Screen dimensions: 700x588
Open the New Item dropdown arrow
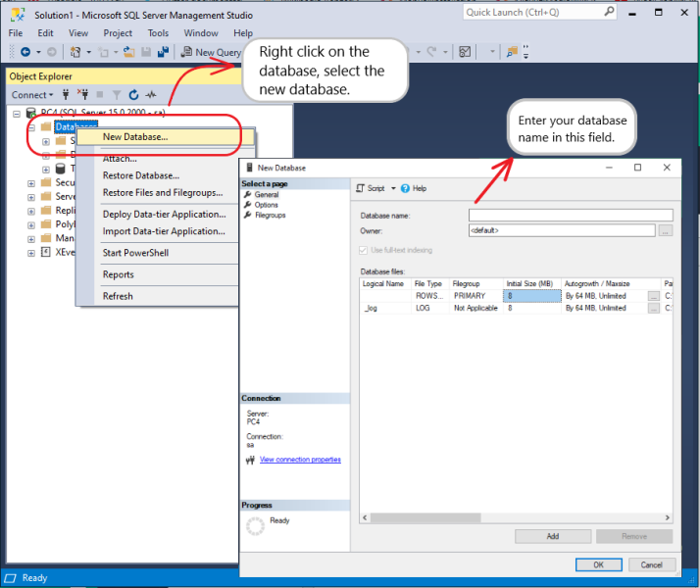point(89,52)
